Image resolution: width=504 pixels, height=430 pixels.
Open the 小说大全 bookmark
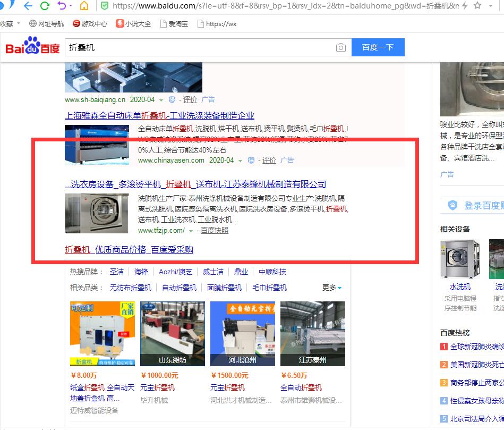click(x=133, y=23)
